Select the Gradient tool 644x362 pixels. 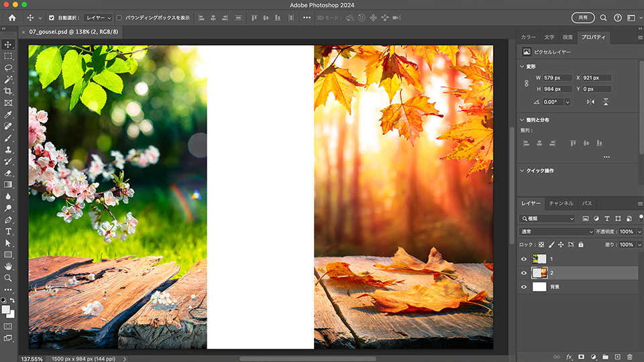tap(8, 185)
